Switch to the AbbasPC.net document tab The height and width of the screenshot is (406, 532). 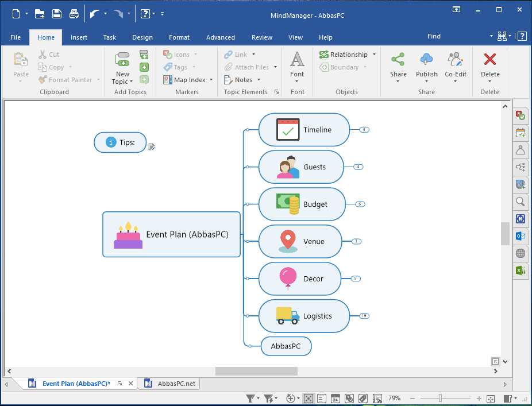(x=169, y=384)
